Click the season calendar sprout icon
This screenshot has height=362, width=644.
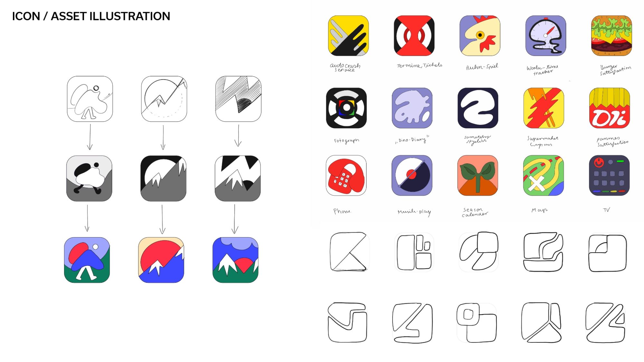pos(478,175)
